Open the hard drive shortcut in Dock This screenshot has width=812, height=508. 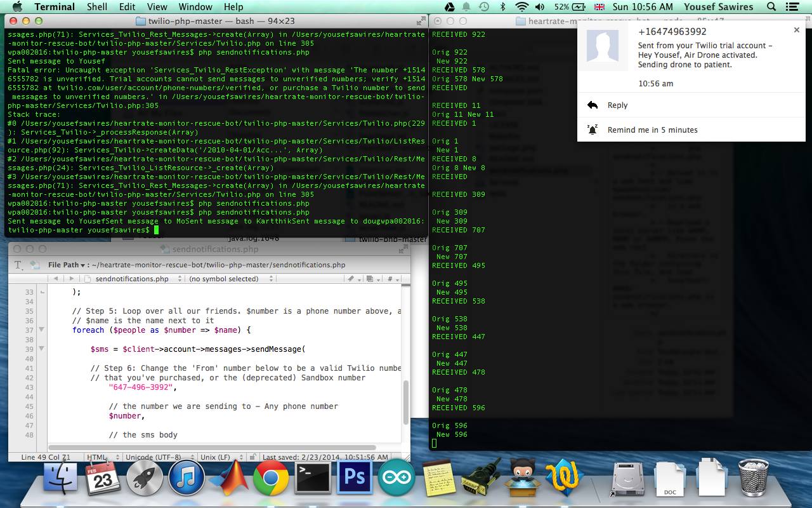coord(628,478)
